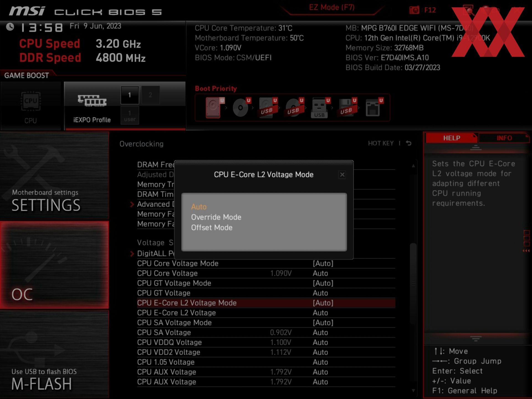Viewport: 532px width, 399px height.
Task: Open the HELP tab
Action: pos(451,138)
